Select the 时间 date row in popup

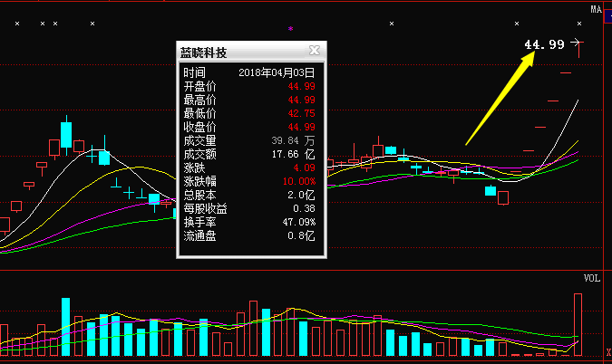[249, 72]
